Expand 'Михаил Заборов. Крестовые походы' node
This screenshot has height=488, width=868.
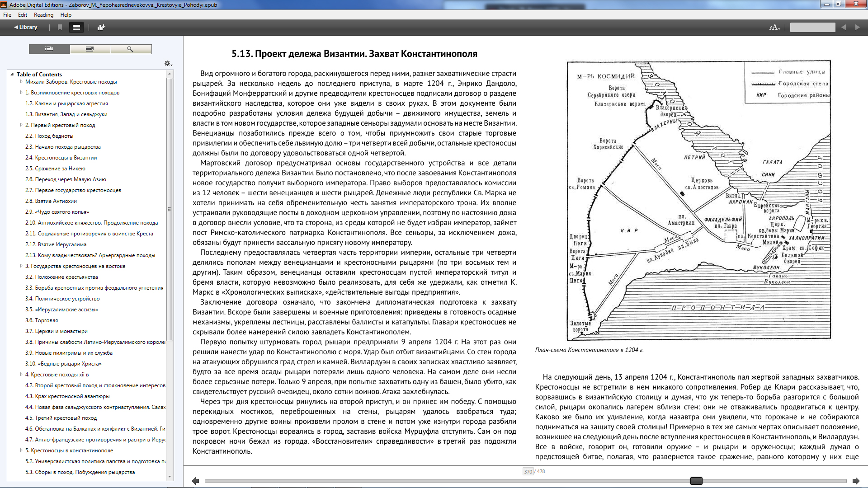pyautogui.click(x=21, y=82)
